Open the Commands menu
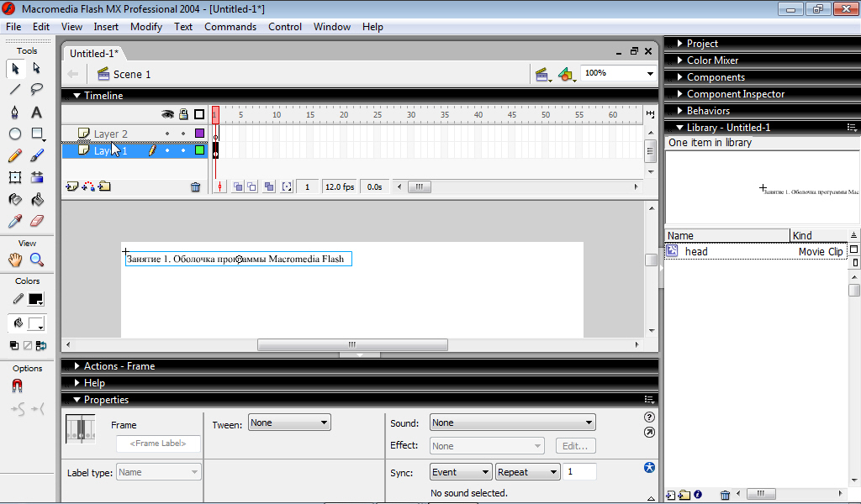 230,27
